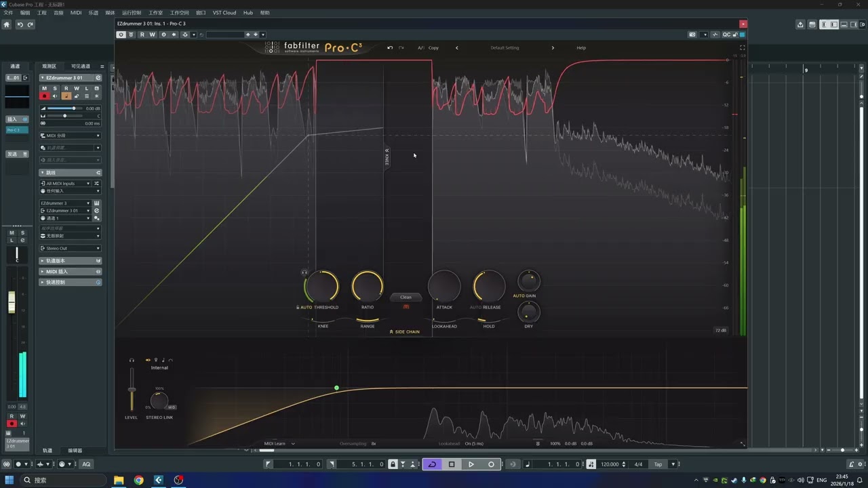Open the 编辑 menu
The height and width of the screenshot is (488, 868).
(25, 13)
